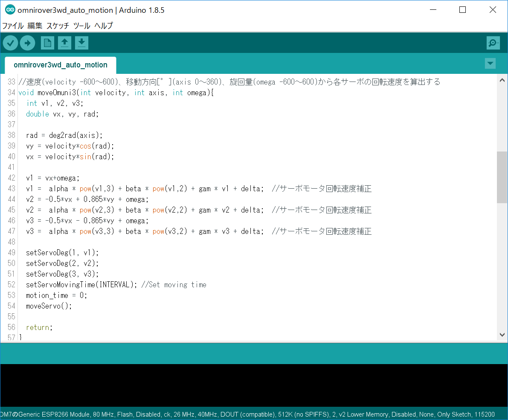Open the ファイル menu

click(x=13, y=26)
